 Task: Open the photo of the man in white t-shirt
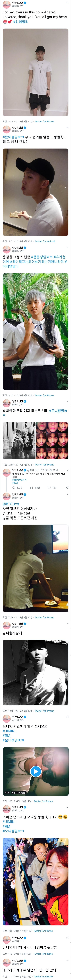click(35, 72)
